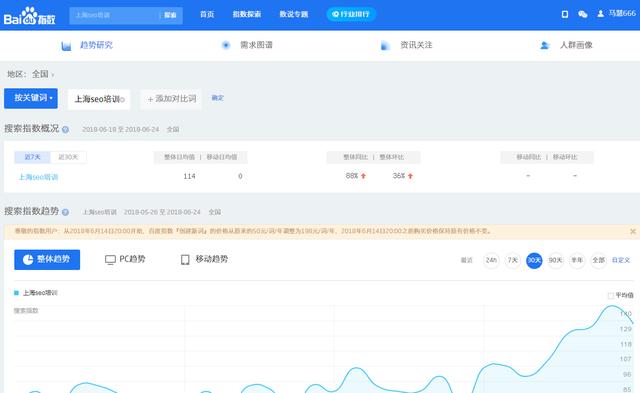640x393 pixels.
Task: Choose the 7天 time range
Action: [513, 260]
